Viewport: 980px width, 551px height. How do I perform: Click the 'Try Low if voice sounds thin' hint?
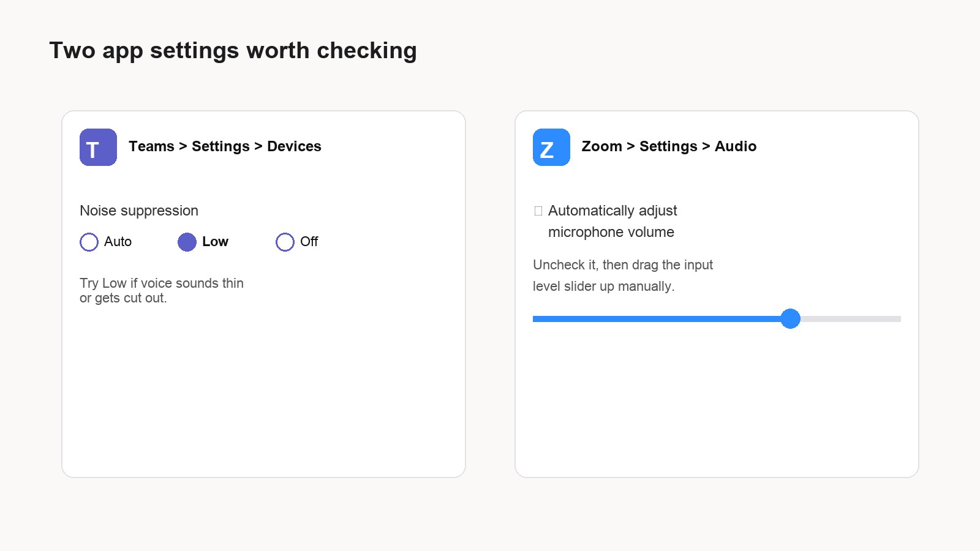[162, 283]
